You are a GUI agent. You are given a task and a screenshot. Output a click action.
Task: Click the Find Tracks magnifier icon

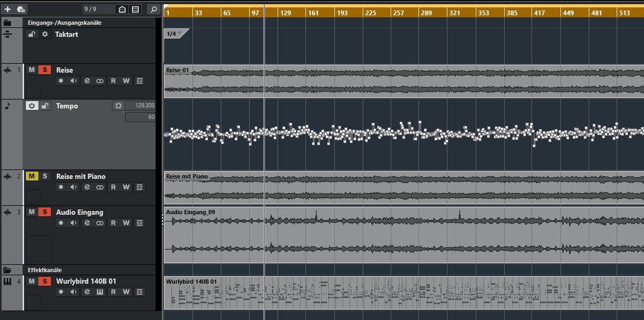154,9
